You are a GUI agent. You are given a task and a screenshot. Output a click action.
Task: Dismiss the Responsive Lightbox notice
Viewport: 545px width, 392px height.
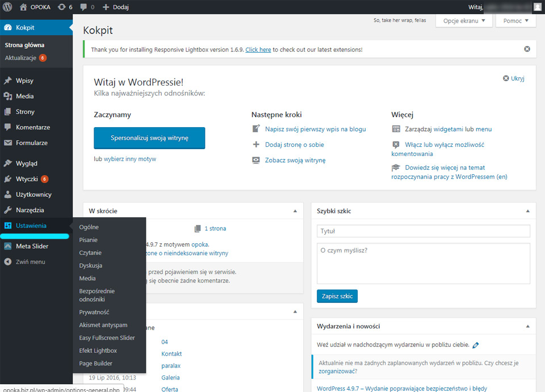tap(527, 49)
